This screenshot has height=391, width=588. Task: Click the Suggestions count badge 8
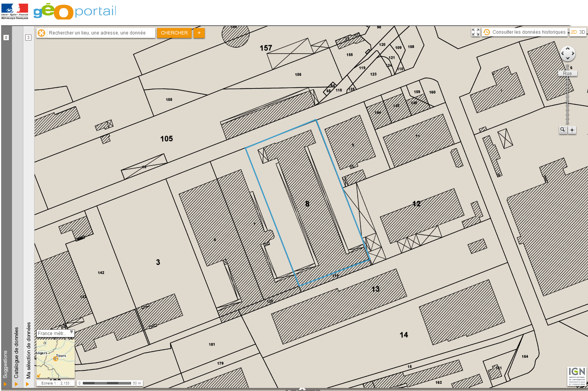point(6,38)
